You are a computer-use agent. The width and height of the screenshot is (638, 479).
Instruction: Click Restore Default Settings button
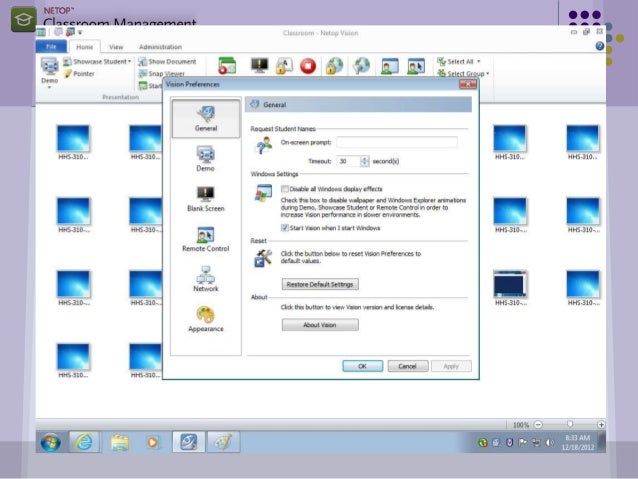tap(320, 284)
